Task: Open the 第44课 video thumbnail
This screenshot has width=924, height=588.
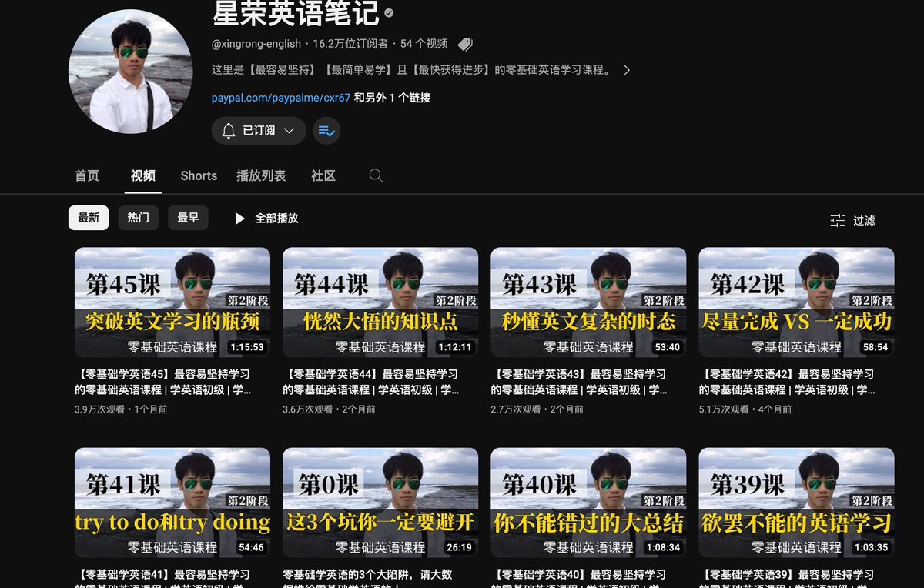Action: [380, 302]
